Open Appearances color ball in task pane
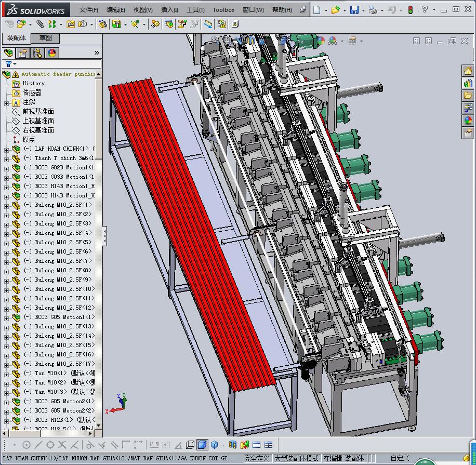The width and height of the screenshot is (476, 465). (x=468, y=121)
